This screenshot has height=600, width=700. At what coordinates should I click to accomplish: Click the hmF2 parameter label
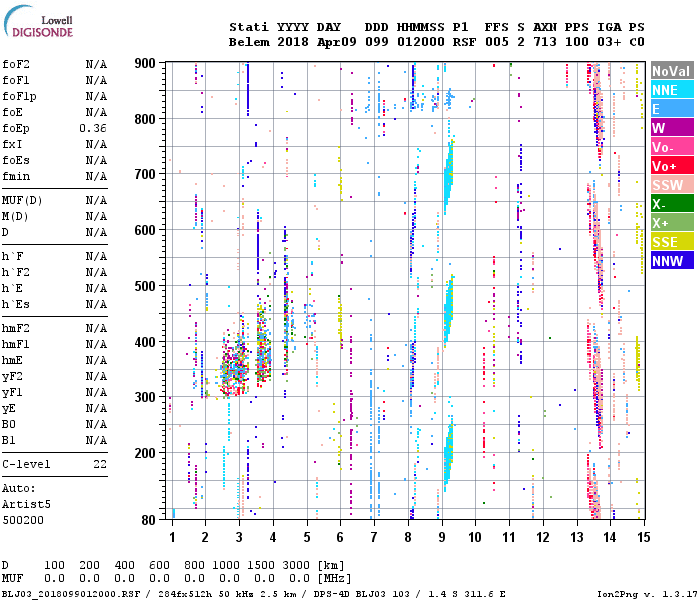click(16, 329)
